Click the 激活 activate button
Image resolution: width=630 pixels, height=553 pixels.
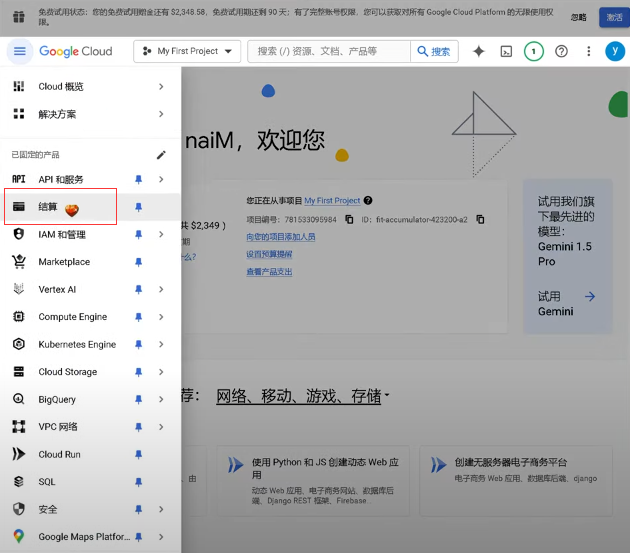(x=614, y=17)
